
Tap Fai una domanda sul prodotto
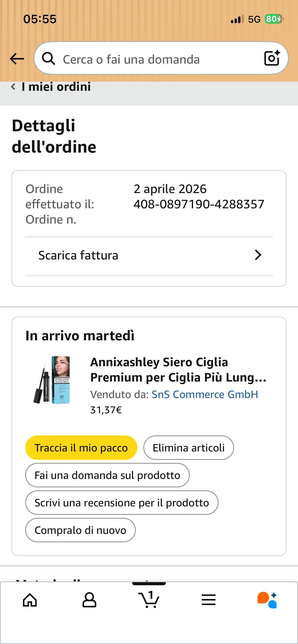click(x=107, y=475)
